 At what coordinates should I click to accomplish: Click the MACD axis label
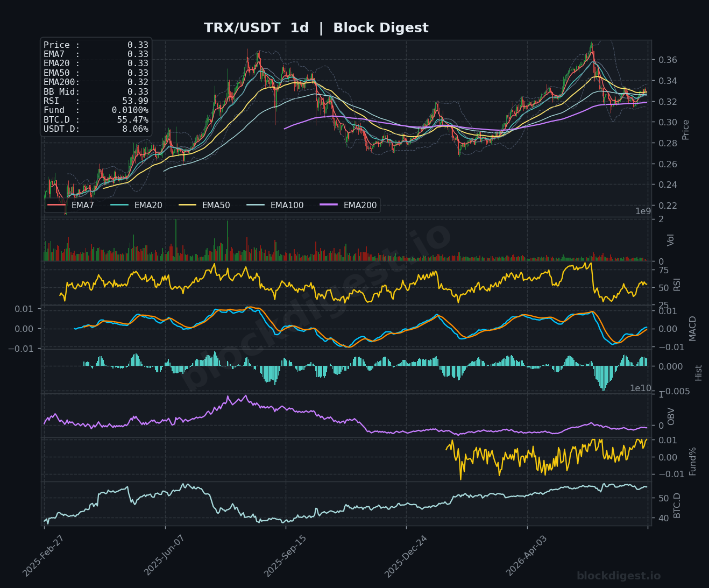coord(693,328)
